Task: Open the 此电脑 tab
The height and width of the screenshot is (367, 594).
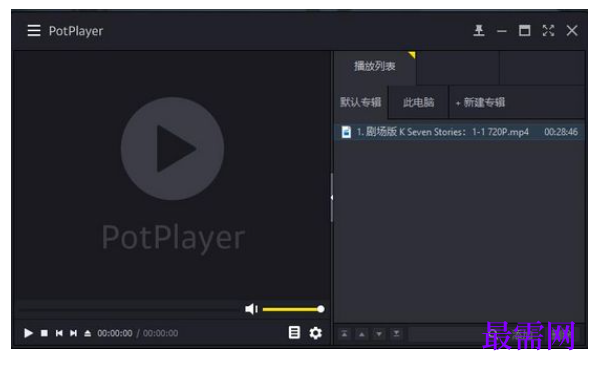Action: [419, 102]
